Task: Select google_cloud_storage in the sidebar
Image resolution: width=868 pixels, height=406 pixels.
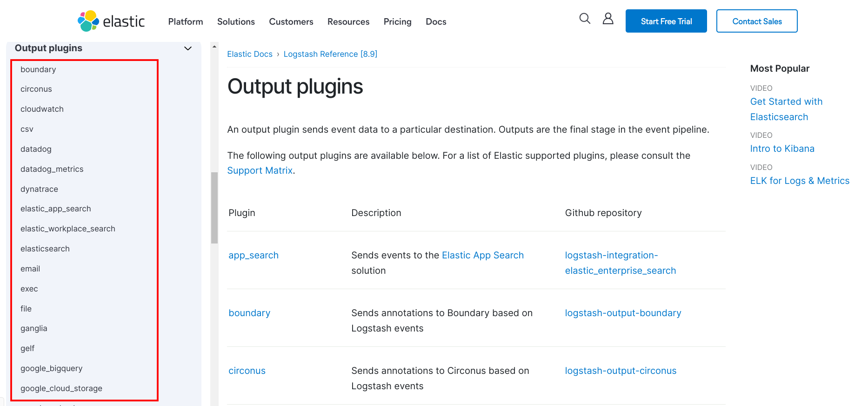Action: 61,388
